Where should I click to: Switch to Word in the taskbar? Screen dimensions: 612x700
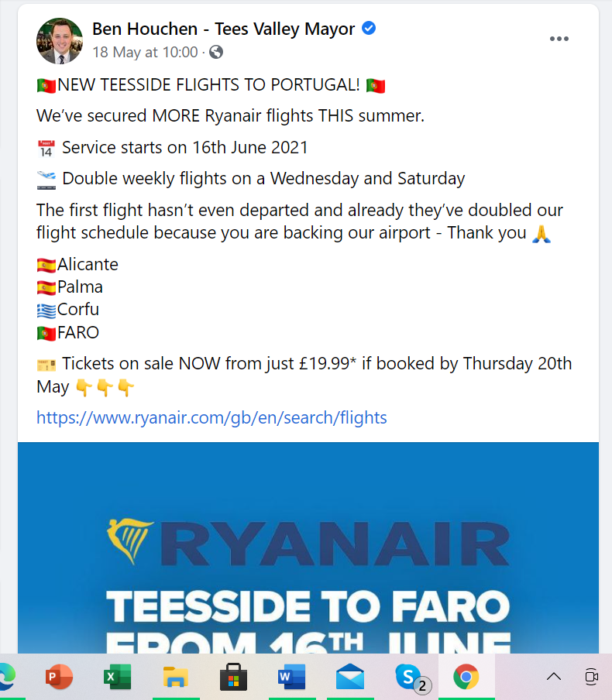point(291,678)
